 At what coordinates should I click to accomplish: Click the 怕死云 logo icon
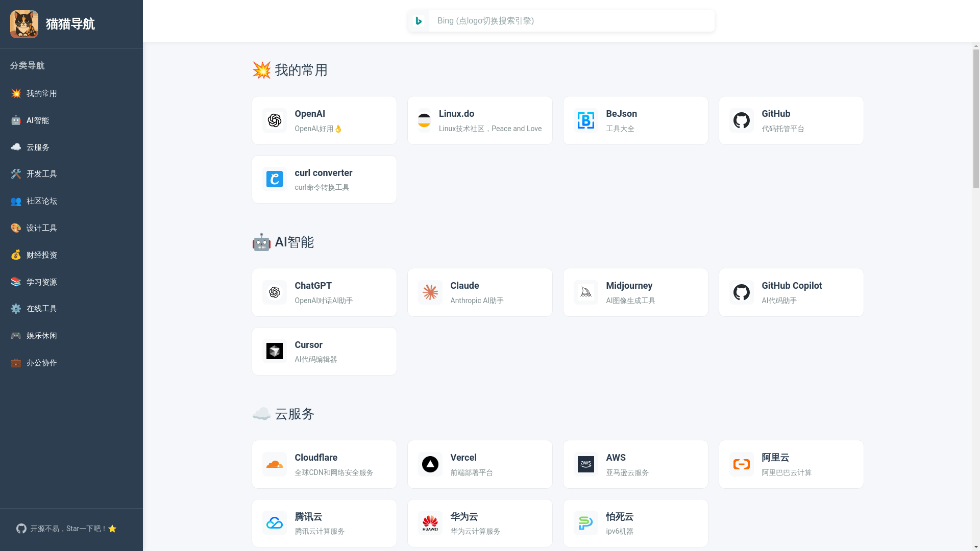click(x=586, y=523)
